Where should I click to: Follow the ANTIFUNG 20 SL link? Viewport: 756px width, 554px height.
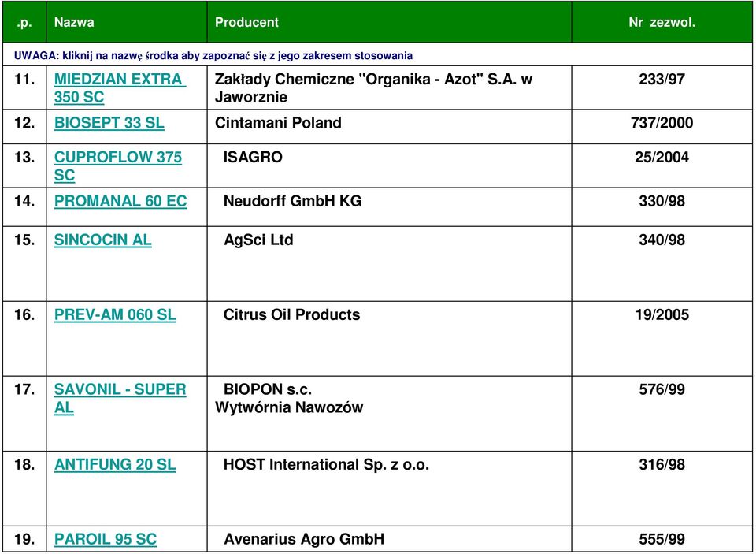pyautogui.click(x=115, y=464)
